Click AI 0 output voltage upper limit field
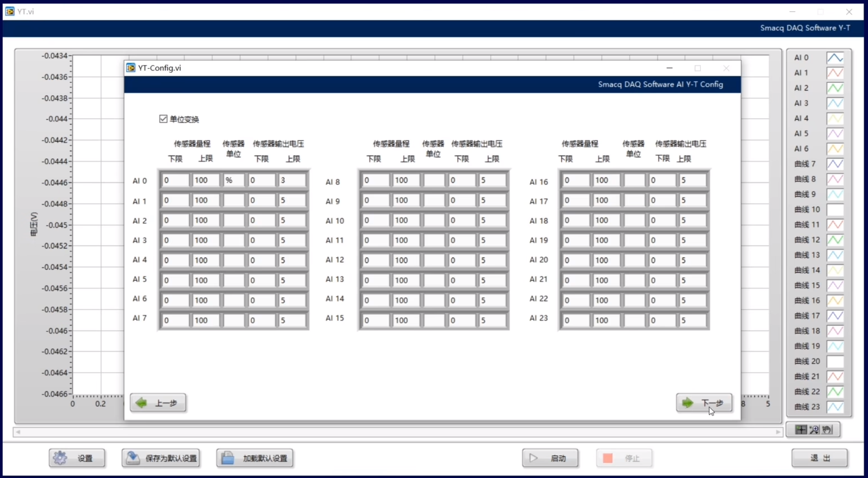Image resolution: width=868 pixels, height=478 pixels. (292, 180)
